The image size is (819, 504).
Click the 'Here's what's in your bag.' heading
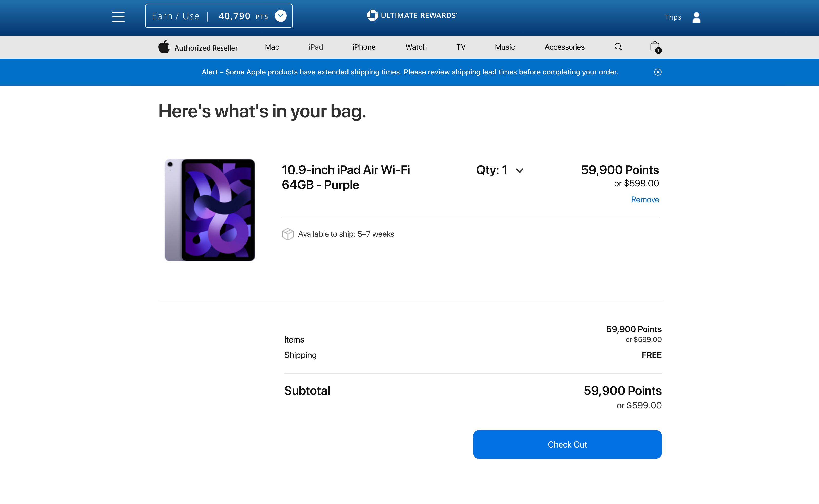[262, 111]
